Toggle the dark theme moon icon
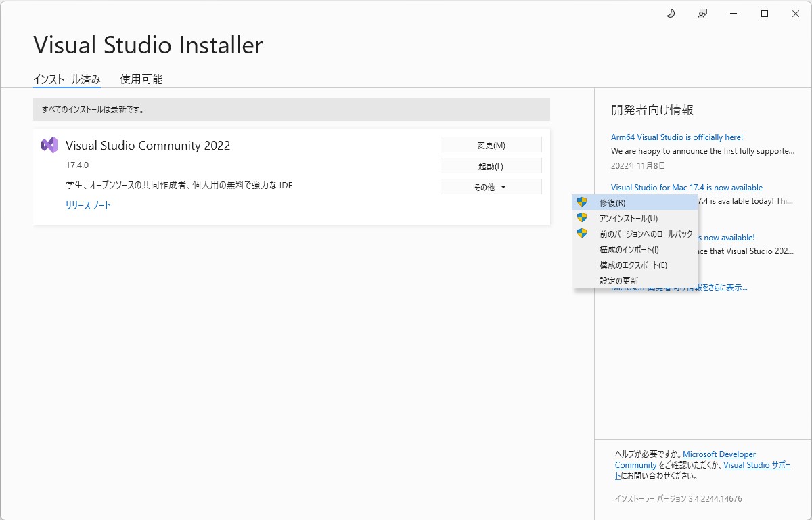 click(x=670, y=14)
